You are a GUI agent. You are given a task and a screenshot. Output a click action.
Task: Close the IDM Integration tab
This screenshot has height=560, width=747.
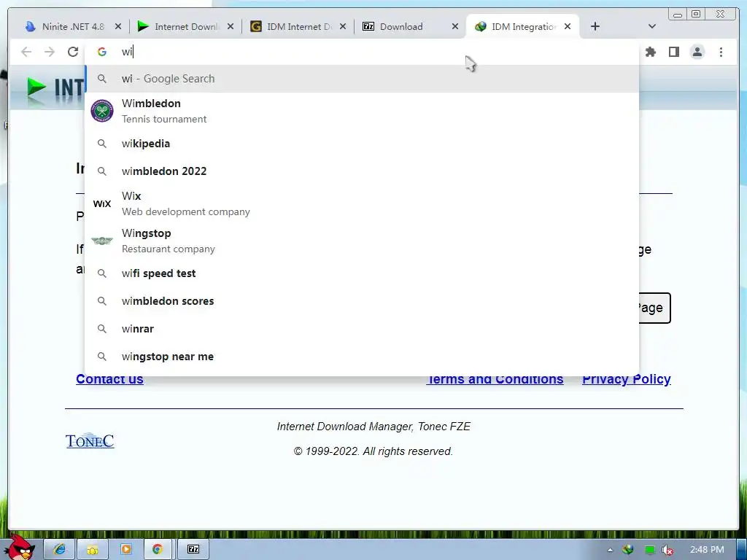coord(568,27)
